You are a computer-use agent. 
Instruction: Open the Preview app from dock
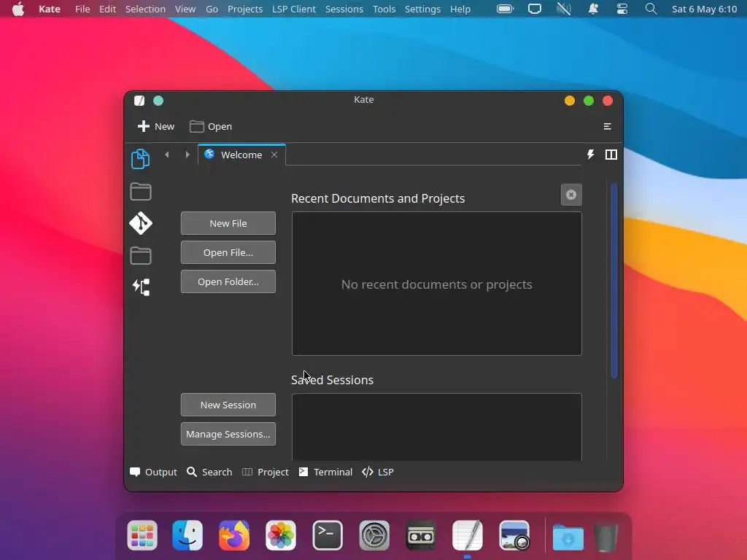[x=514, y=535]
